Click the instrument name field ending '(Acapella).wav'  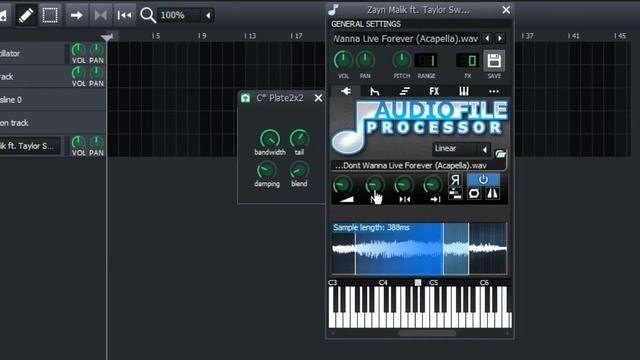(405, 39)
